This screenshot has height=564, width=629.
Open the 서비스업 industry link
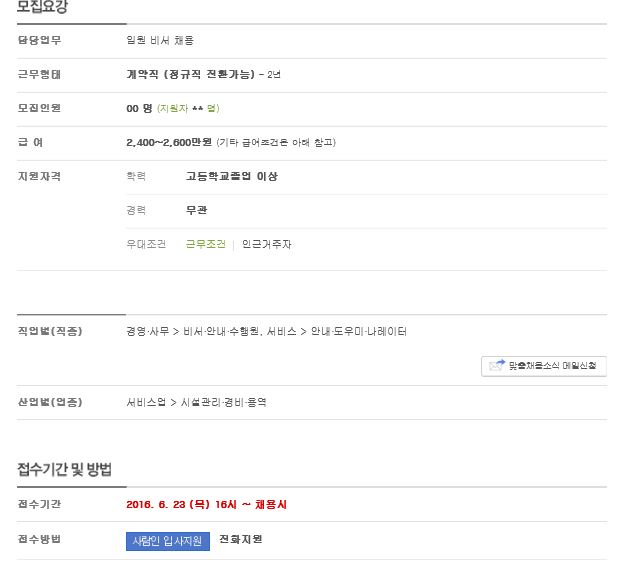(147, 402)
